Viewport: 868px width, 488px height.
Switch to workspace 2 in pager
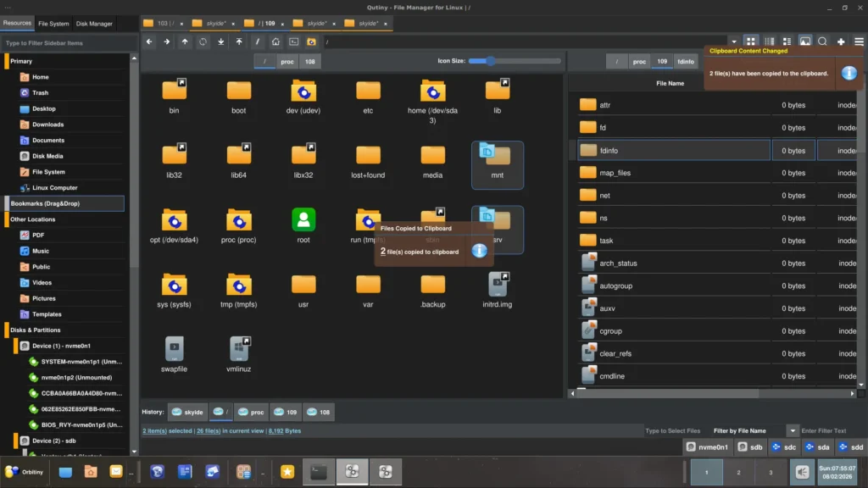[x=738, y=472]
